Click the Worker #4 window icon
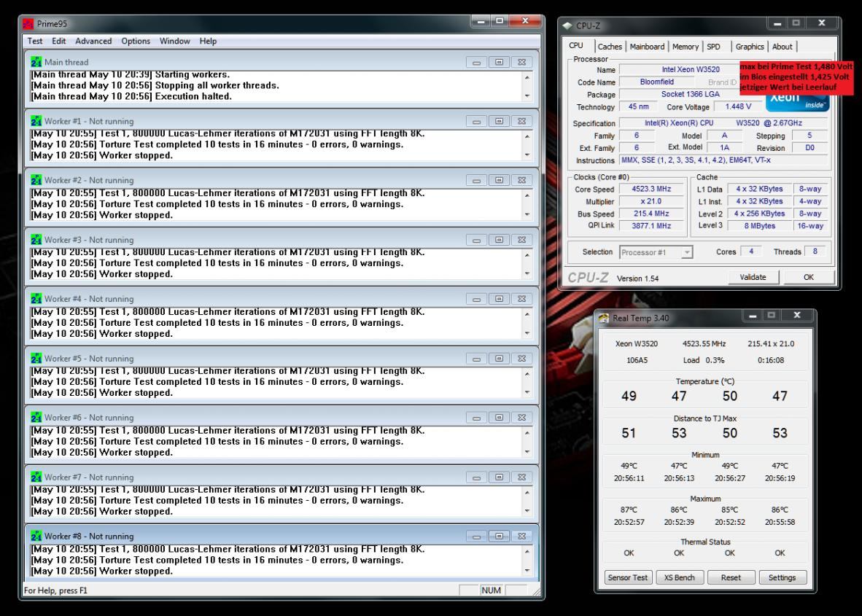Screen dimensions: 862x616 [36, 299]
